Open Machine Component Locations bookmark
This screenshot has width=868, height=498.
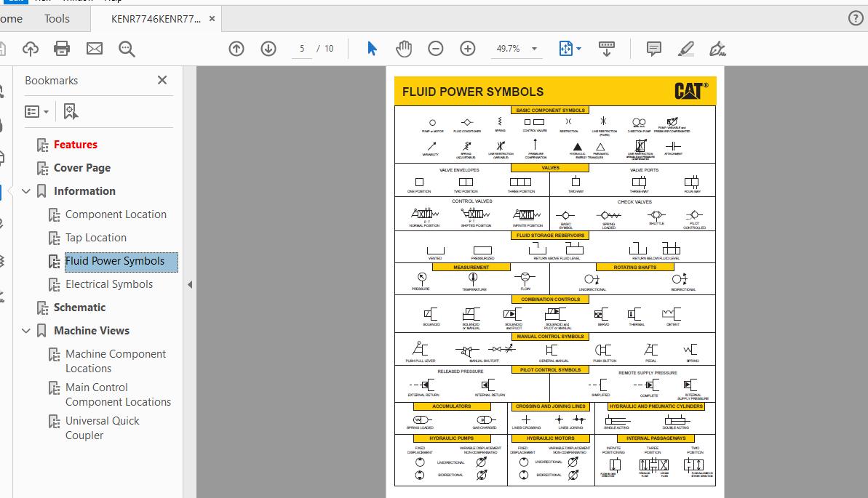115,361
